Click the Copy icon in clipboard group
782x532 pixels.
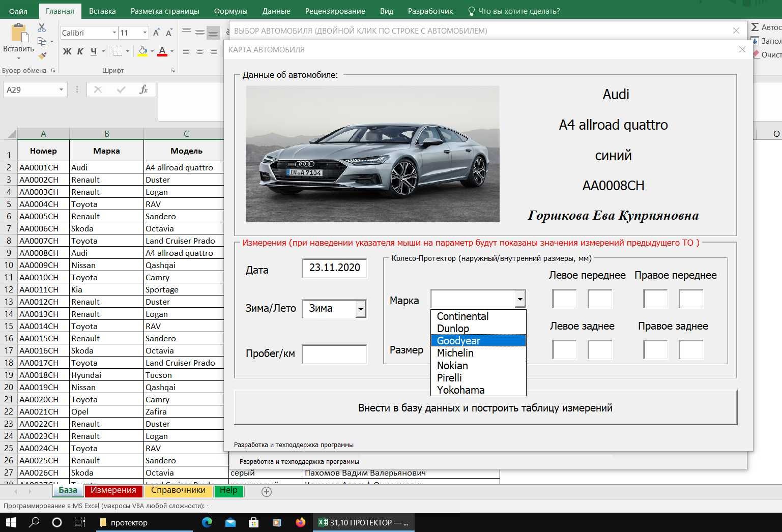coord(42,42)
